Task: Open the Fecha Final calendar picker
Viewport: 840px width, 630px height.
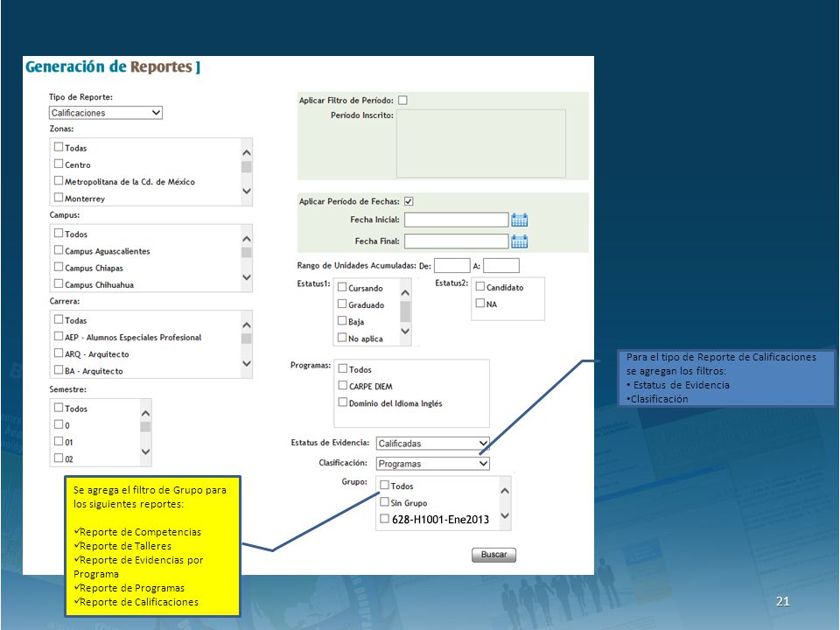Action: click(519, 241)
